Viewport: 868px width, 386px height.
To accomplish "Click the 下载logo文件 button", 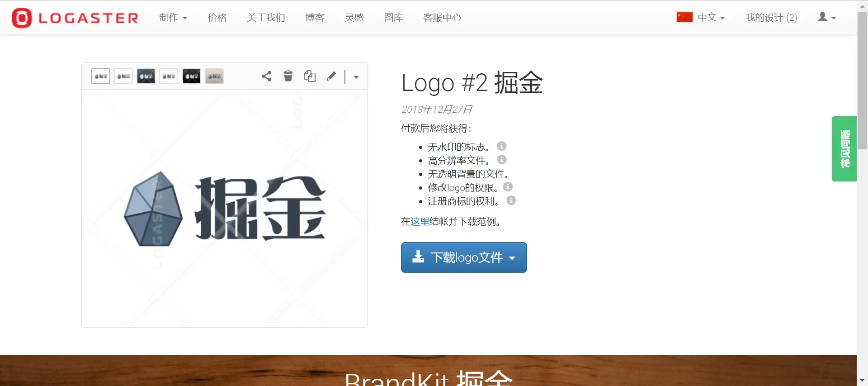I will [x=464, y=257].
